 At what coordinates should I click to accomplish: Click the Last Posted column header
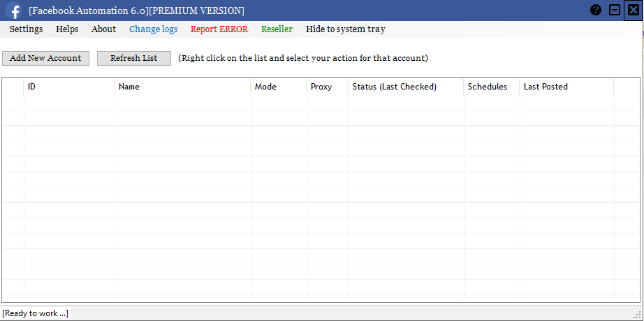click(566, 87)
